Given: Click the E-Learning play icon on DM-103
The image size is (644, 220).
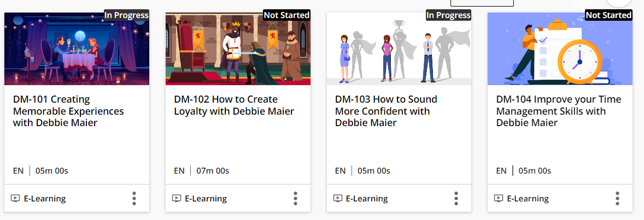Looking at the screenshot, I should [337, 198].
